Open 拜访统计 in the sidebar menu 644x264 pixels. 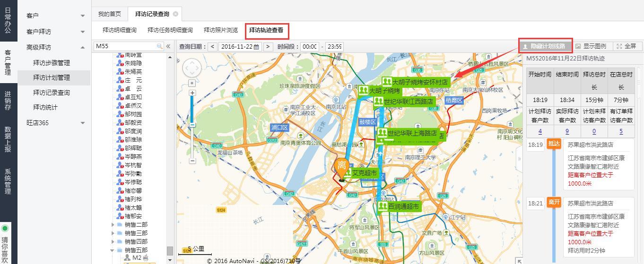45,107
